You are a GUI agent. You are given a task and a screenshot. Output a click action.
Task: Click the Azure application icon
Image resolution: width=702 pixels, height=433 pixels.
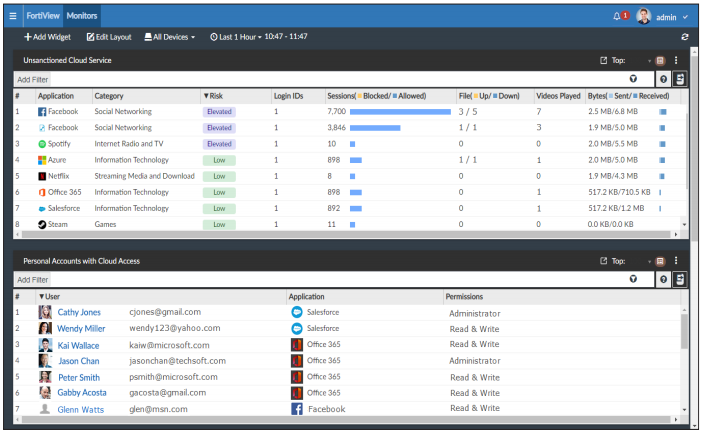pos(42,160)
